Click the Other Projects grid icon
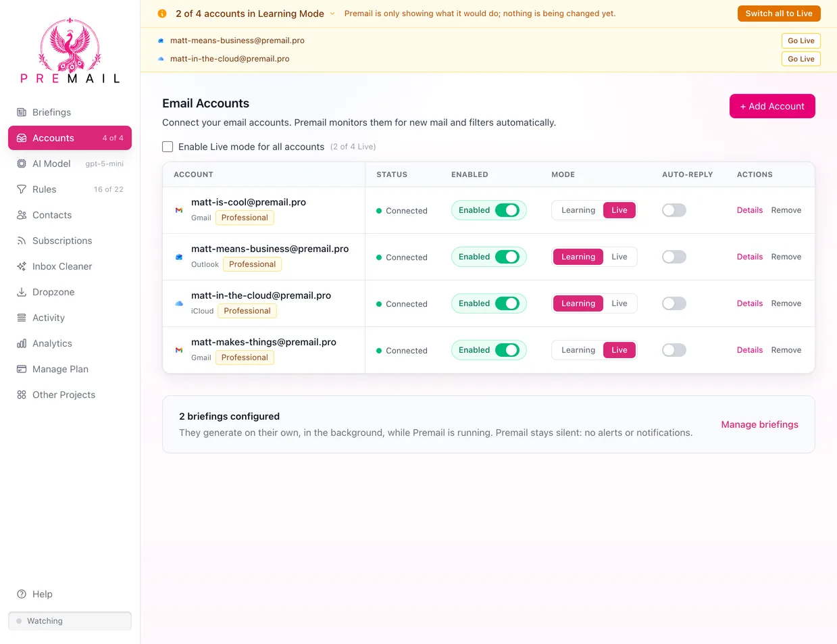The width and height of the screenshot is (837, 644). tap(22, 395)
